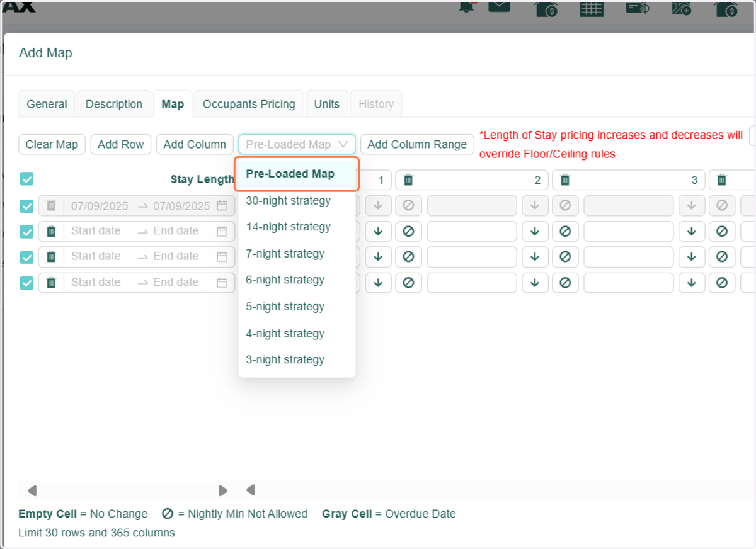Delete stay length column 3
Image resolution: width=756 pixels, height=549 pixels.
click(x=565, y=180)
